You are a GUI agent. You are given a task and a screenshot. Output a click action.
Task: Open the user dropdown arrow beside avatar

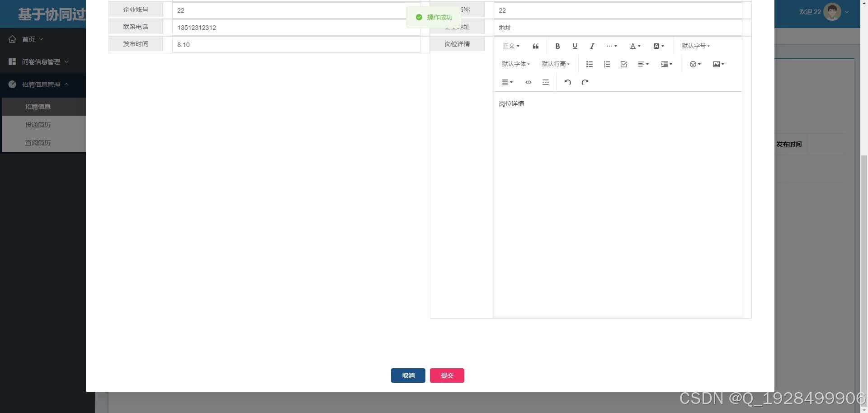[x=847, y=12]
